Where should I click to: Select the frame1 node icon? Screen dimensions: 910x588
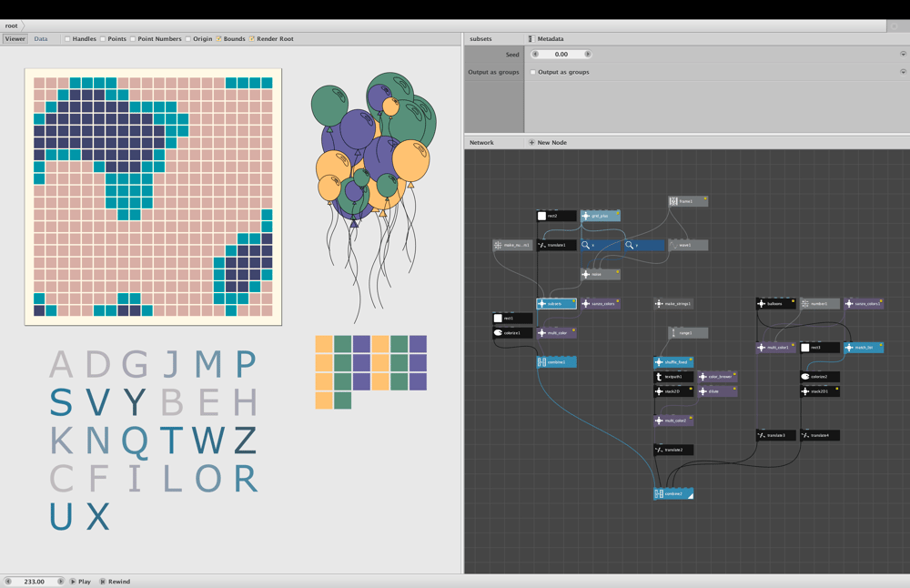[673, 201]
